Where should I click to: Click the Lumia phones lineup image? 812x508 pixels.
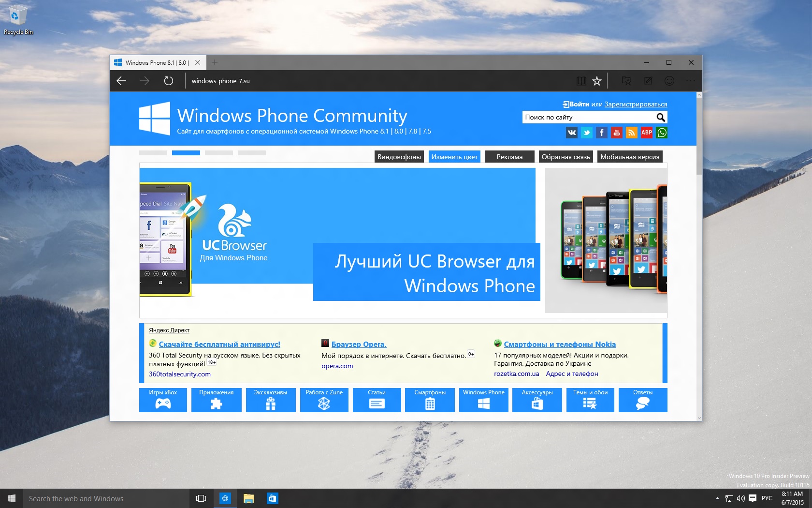click(x=606, y=240)
